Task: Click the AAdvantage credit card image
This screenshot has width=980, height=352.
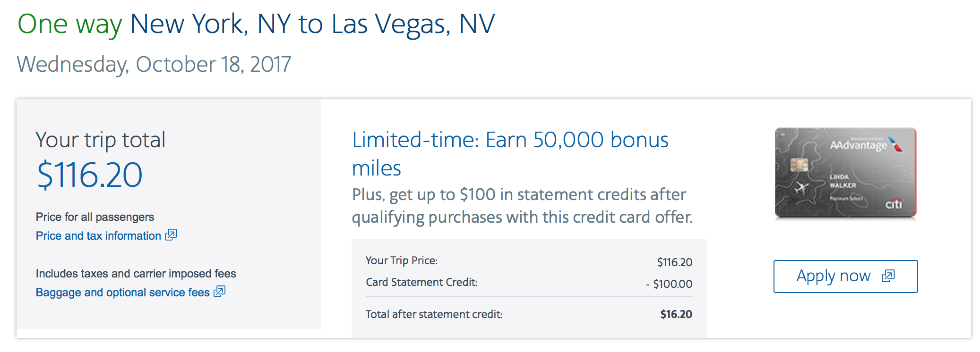Action: (845, 173)
